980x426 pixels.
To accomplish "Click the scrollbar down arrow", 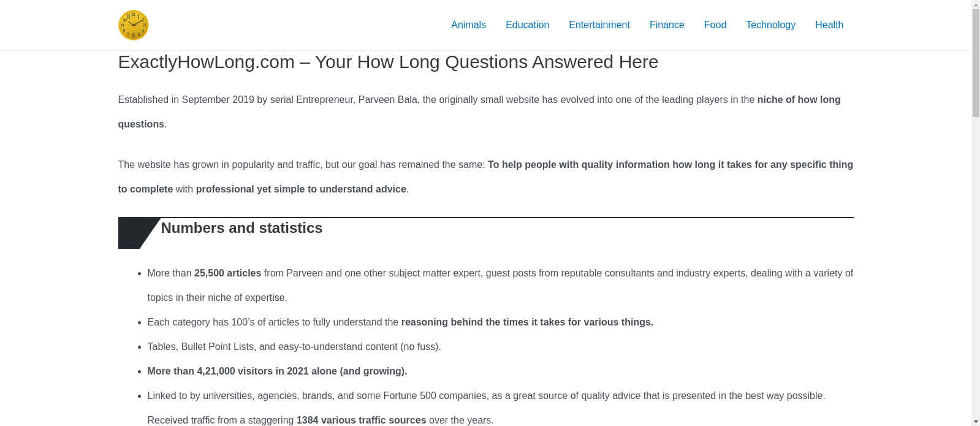I will pyautogui.click(x=974, y=421).
